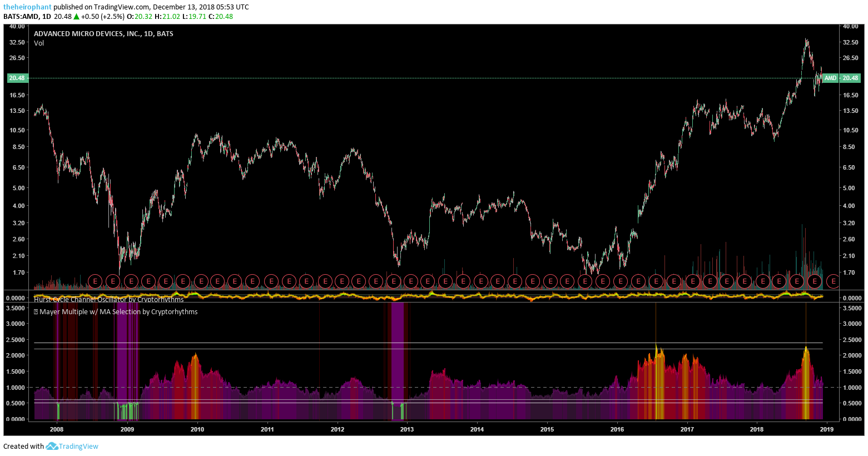Click 2016 on the time axis
Viewport: 868px width, 456px height.
click(617, 429)
